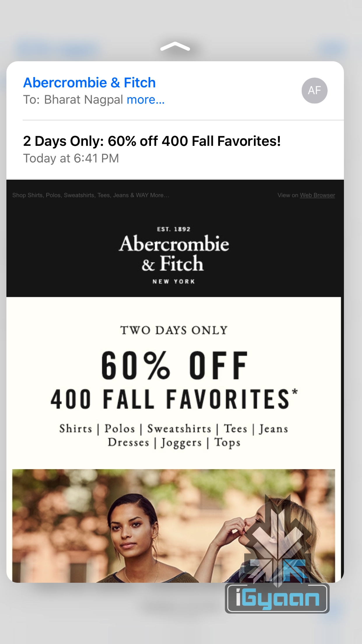Tap the Shop Shirts, Polos preheader text

pos(91,195)
